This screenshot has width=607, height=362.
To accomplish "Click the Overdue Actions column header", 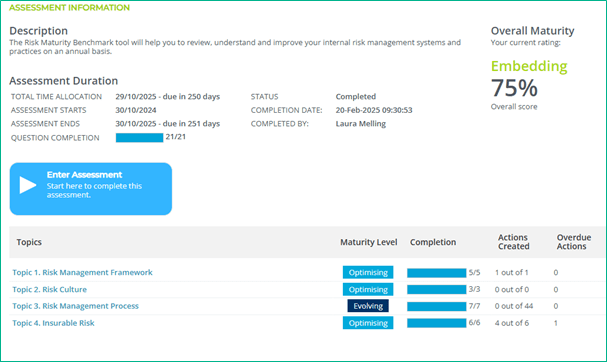I will tap(574, 242).
